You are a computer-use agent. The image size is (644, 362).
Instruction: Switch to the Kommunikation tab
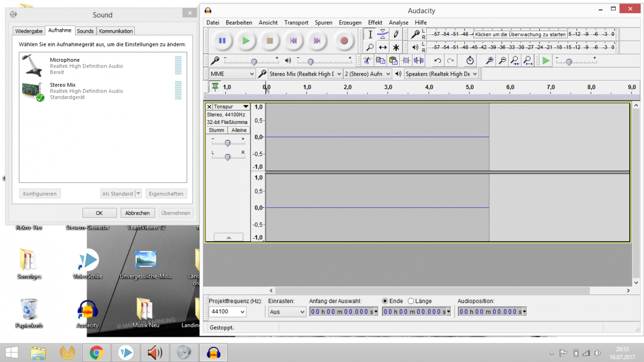(x=116, y=31)
